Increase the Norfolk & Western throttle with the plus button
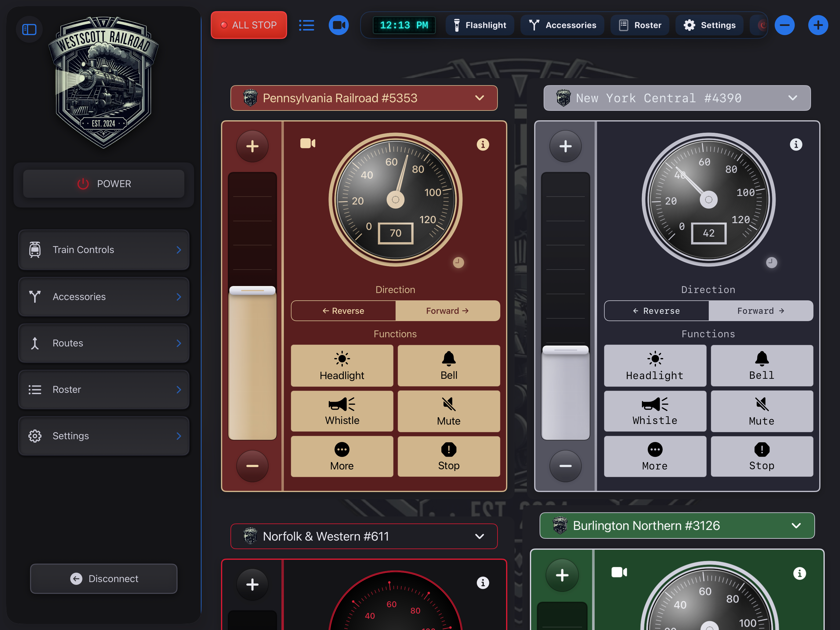 click(x=252, y=584)
